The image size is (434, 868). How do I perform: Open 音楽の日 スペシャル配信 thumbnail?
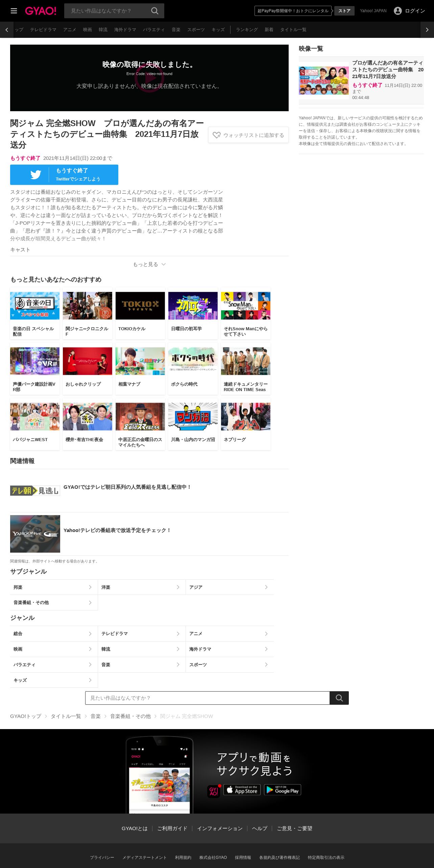tap(35, 306)
